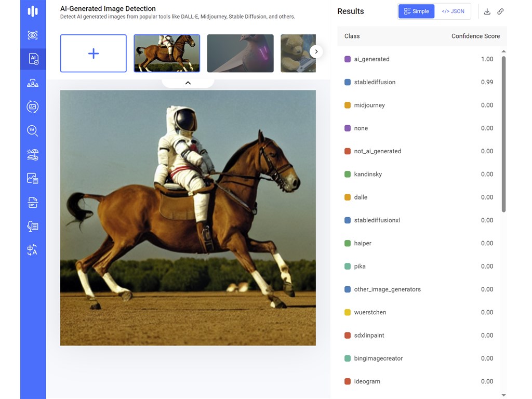Open the image-with-document sidebar tool
Screen dimensions: 532x399
click(32, 178)
